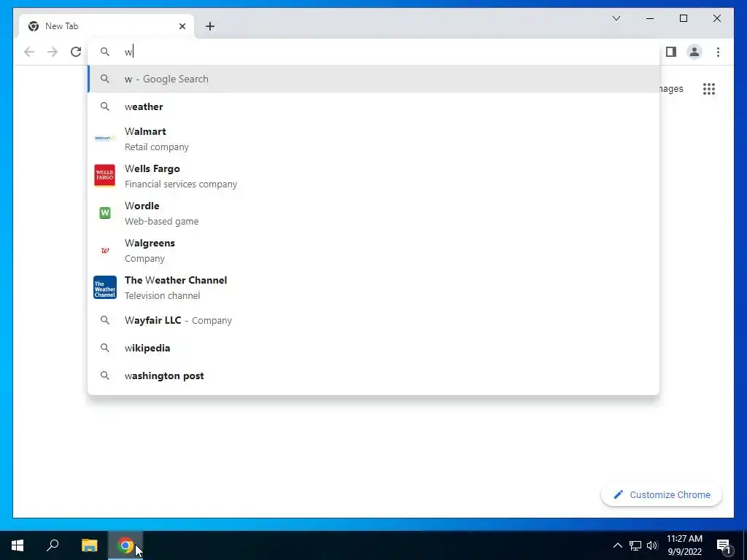
Task: Open the Google apps grid
Action: (x=709, y=89)
